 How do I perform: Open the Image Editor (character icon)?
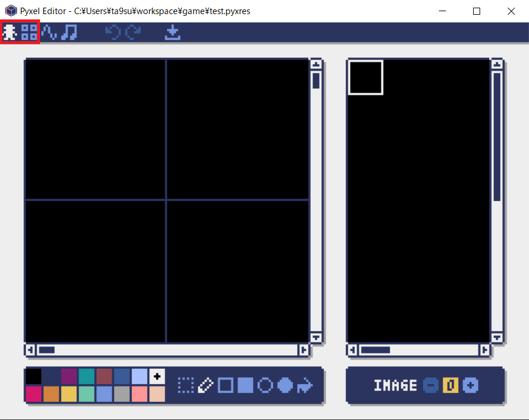pyautogui.click(x=10, y=32)
